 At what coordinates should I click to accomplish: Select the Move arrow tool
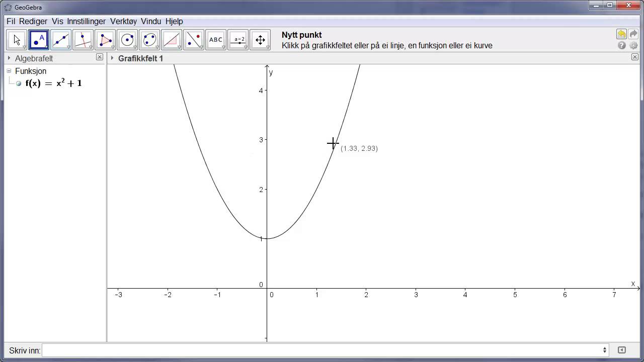point(17,40)
